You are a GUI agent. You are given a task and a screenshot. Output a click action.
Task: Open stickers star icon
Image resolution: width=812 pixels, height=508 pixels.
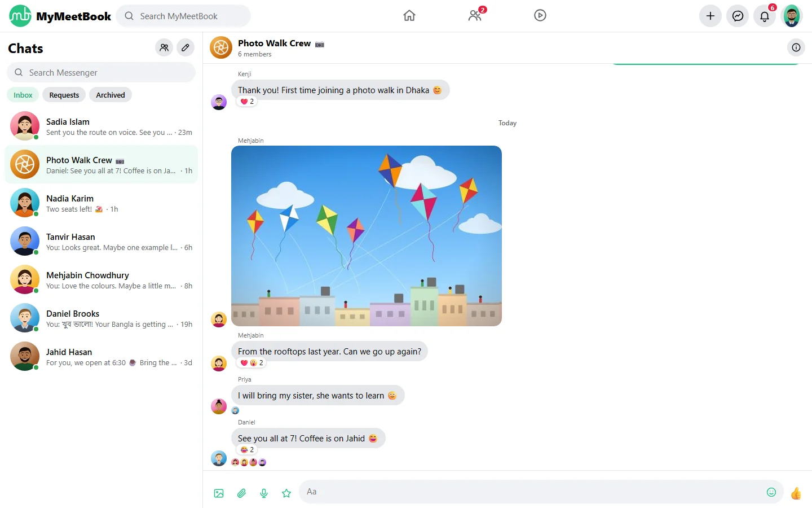tap(286, 493)
